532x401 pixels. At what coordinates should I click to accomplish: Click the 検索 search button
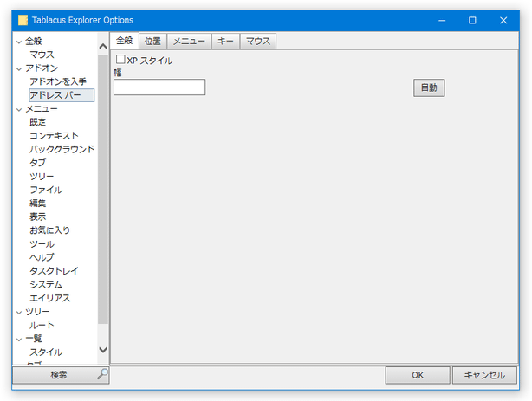click(x=61, y=375)
